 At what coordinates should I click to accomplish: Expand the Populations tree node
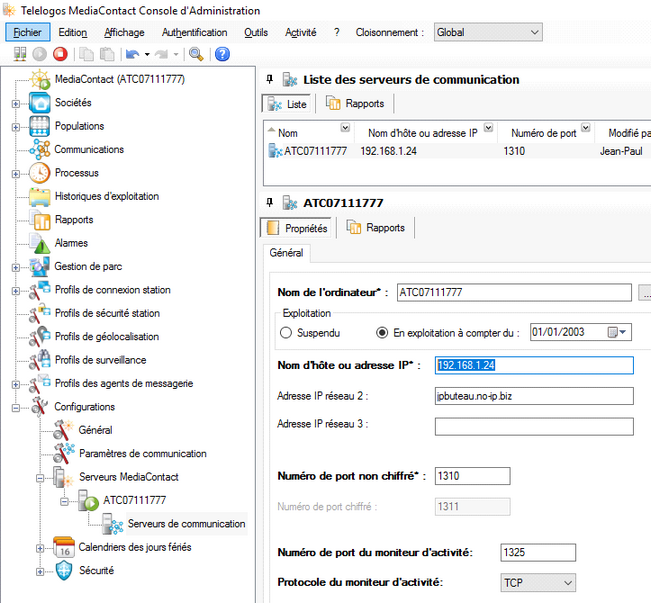tap(15, 127)
